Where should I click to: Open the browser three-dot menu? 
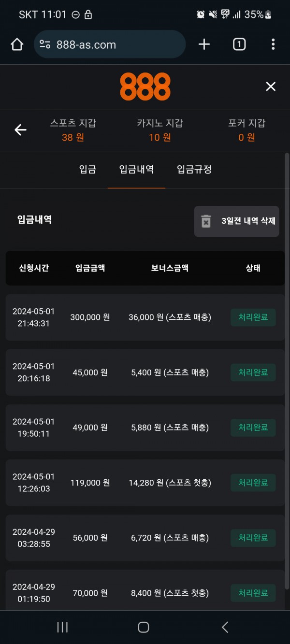(x=273, y=45)
